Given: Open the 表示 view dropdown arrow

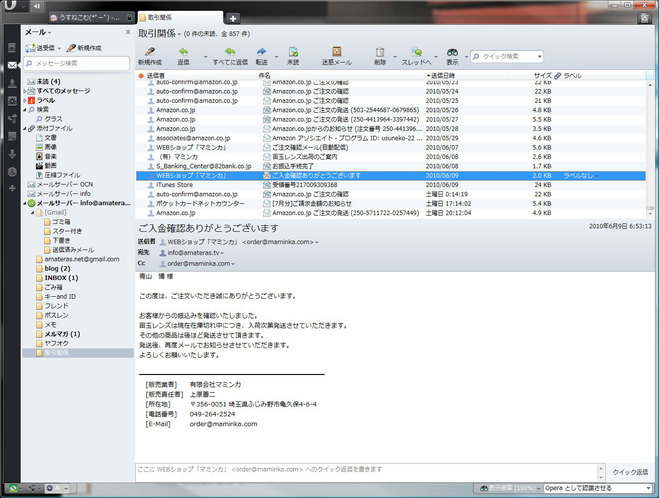Looking at the screenshot, I should [466, 56].
